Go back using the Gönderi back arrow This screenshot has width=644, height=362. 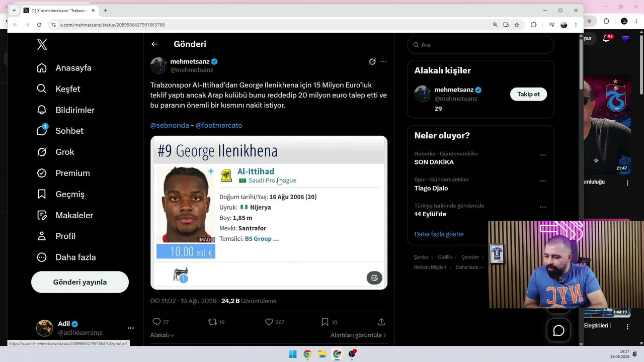154,44
